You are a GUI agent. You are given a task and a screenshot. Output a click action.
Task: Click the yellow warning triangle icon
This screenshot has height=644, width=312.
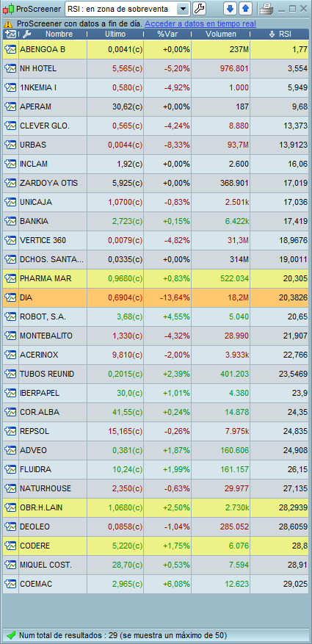[10, 23]
